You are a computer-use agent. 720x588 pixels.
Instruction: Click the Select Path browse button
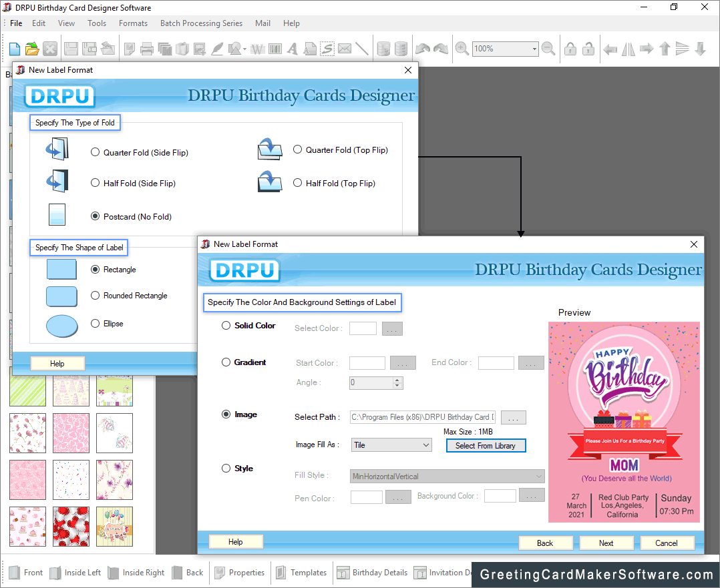click(x=514, y=417)
